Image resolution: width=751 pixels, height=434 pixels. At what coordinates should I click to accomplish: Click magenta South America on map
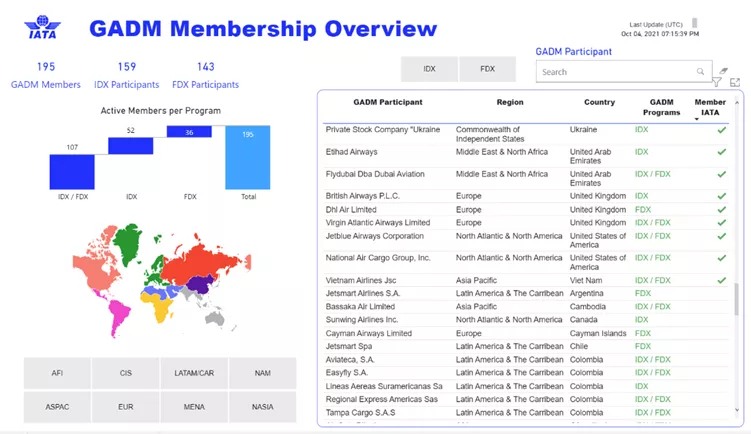[x=118, y=316]
